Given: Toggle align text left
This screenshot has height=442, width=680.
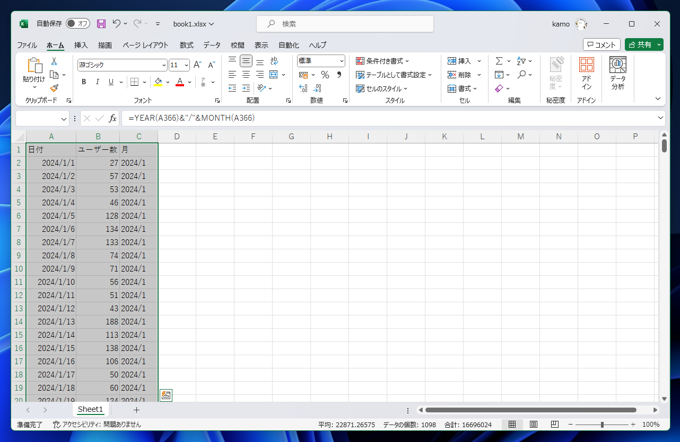Looking at the screenshot, I should click(232, 75).
